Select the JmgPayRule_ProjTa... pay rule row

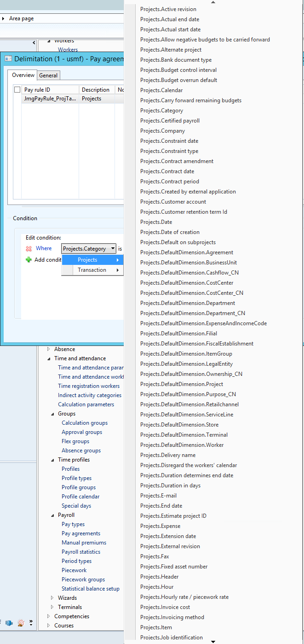(50, 99)
